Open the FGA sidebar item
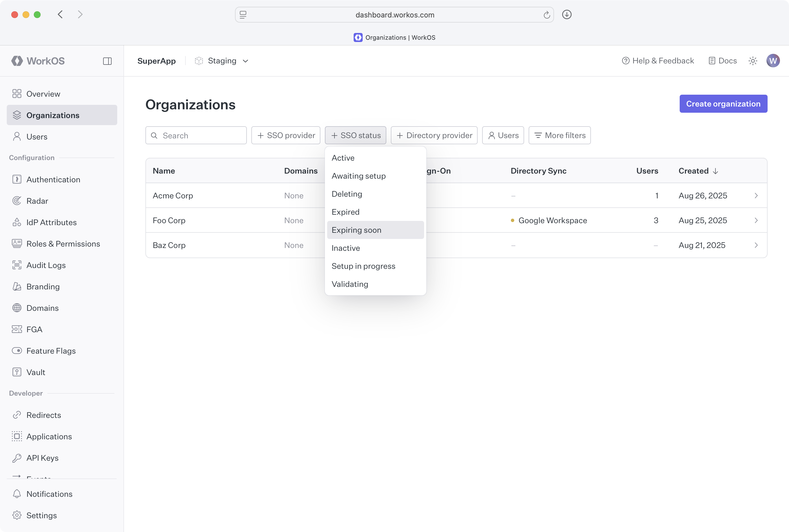789x532 pixels. pyautogui.click(x=34, y=329)
